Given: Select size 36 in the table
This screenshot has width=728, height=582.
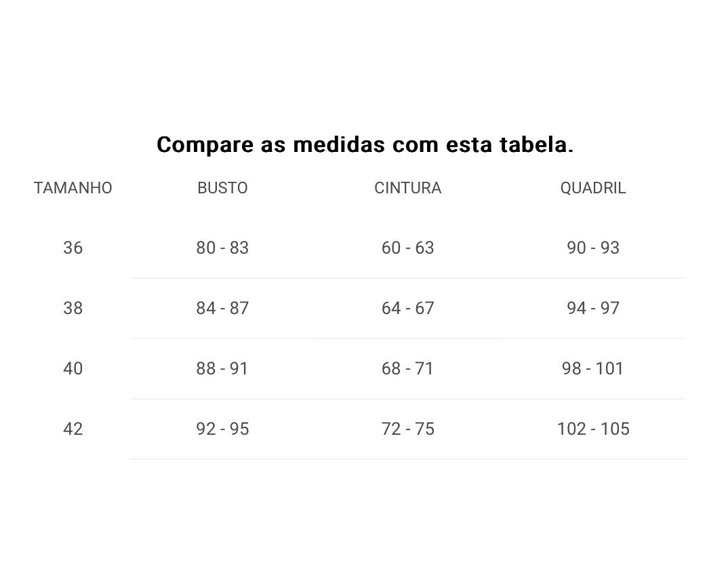Looking at the screenshot, I should click(x=73, y=248).
